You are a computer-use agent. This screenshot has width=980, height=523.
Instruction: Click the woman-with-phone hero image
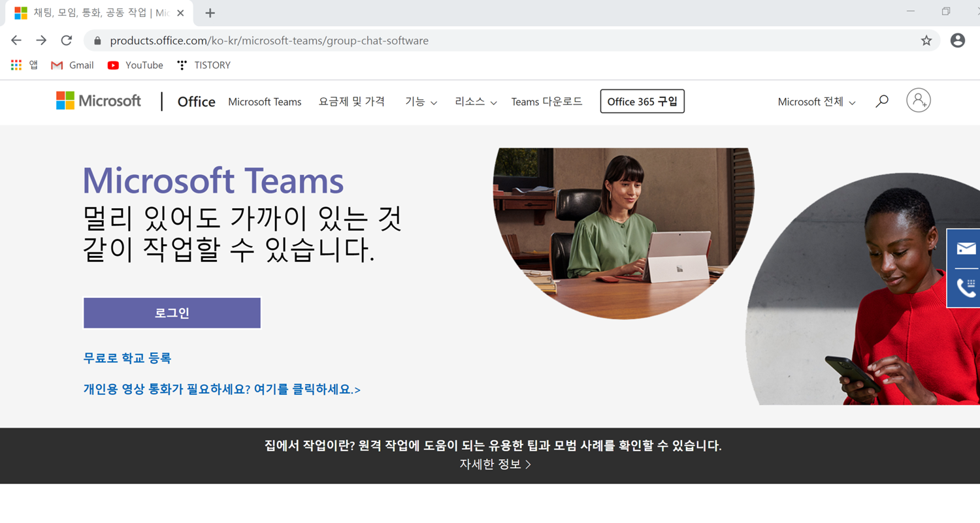862,289
